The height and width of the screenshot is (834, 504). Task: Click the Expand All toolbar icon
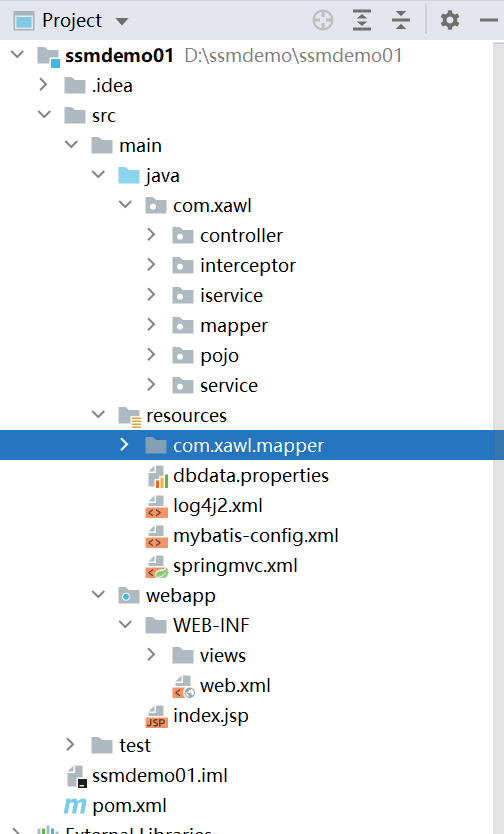pyautogui.click(x=362, y=20)
